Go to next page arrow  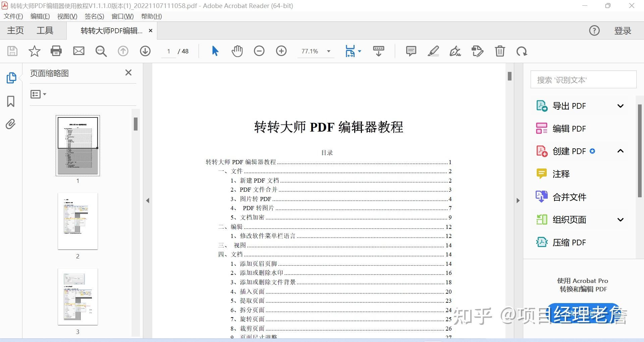(x=145, y=51)
